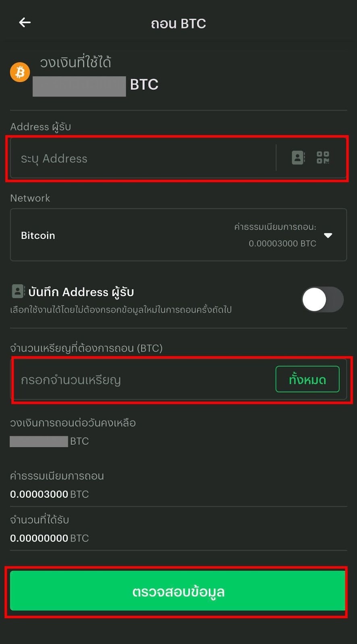This screenshot has width=357, height=644.
Task: Go back using the arrow icon
Action: tap(25, 23)
